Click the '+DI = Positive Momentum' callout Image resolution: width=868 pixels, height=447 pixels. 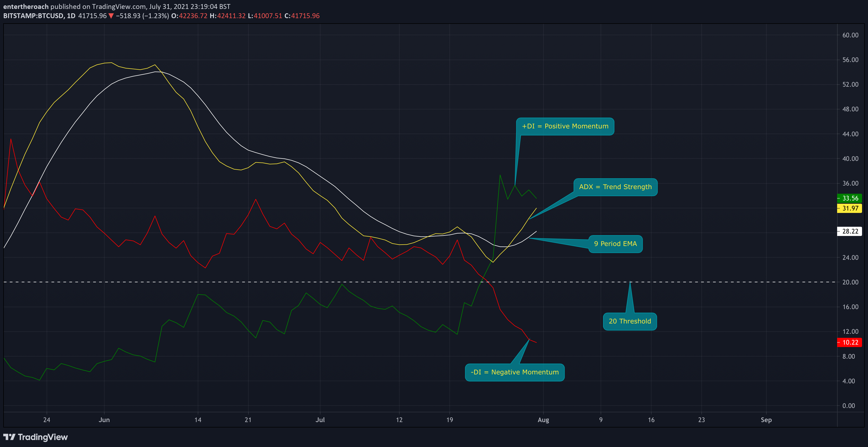click(565, 126)
